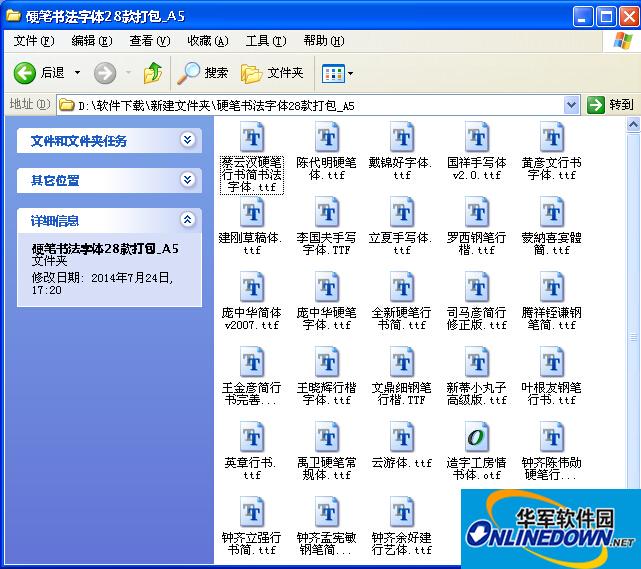This screenshot has height=569, width=641.
Task: Select 庞中华硬笔字体.ttf font file icon
Action: (327, 287)
